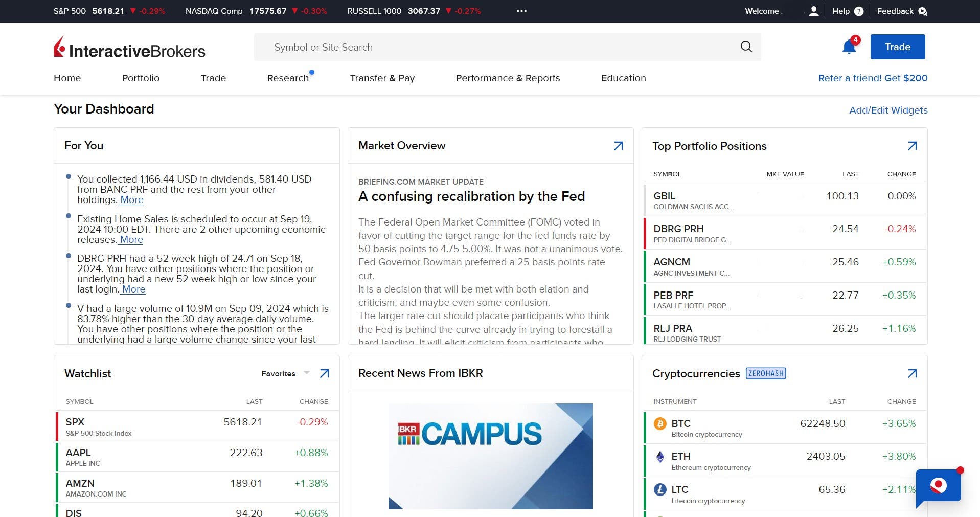Expand Market Overview with arrow icon
980x517 pixels.
(618, 146)
